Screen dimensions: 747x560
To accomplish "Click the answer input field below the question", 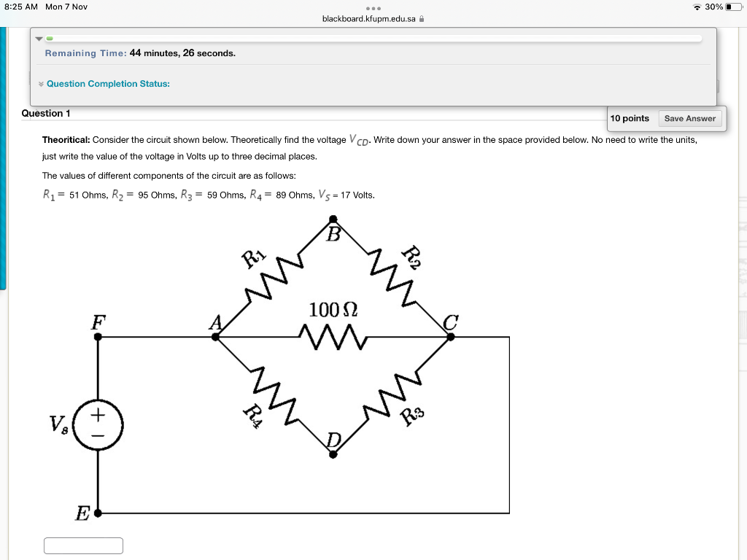I will 82,545.
